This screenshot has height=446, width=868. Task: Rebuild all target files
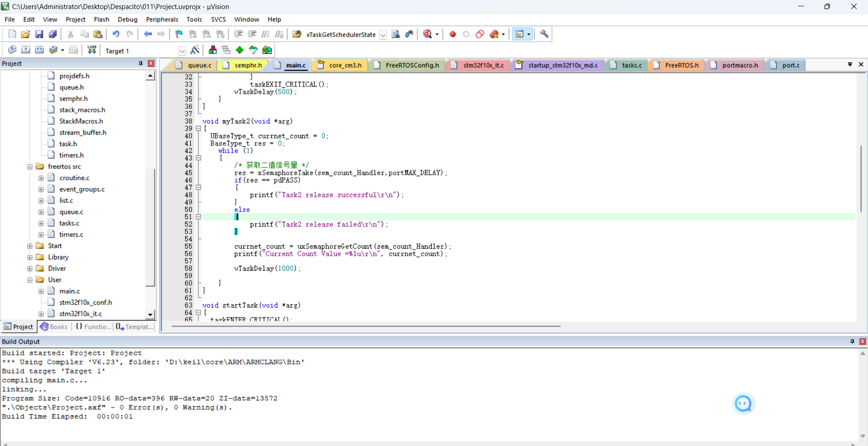click(39, 50)
